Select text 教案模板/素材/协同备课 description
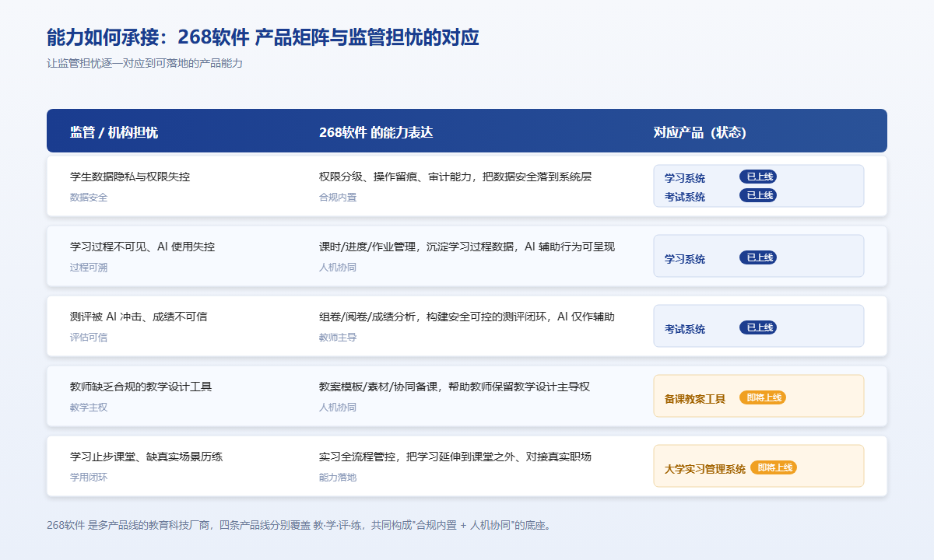The width and height of the screenshot is (934, 560). (x=455, y=387)
